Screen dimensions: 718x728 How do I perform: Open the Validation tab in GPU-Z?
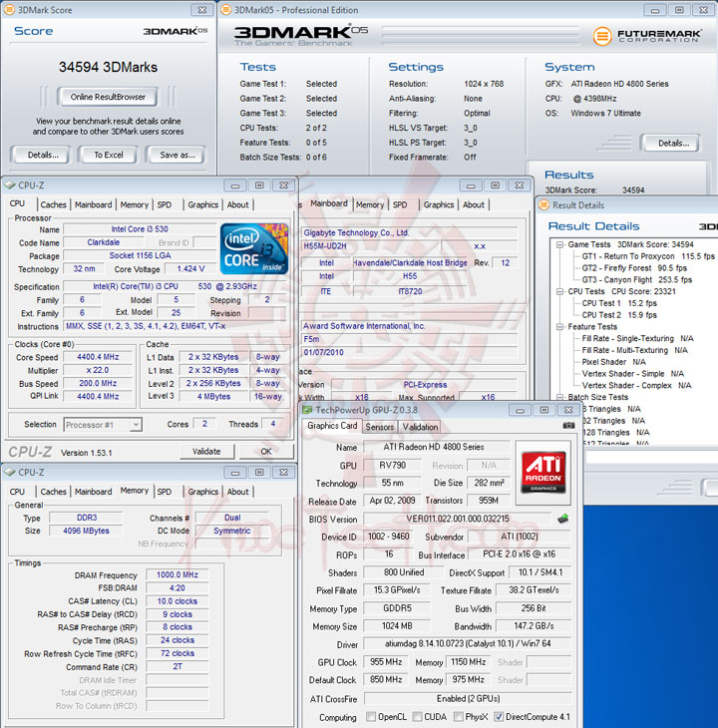click(420, 427)
